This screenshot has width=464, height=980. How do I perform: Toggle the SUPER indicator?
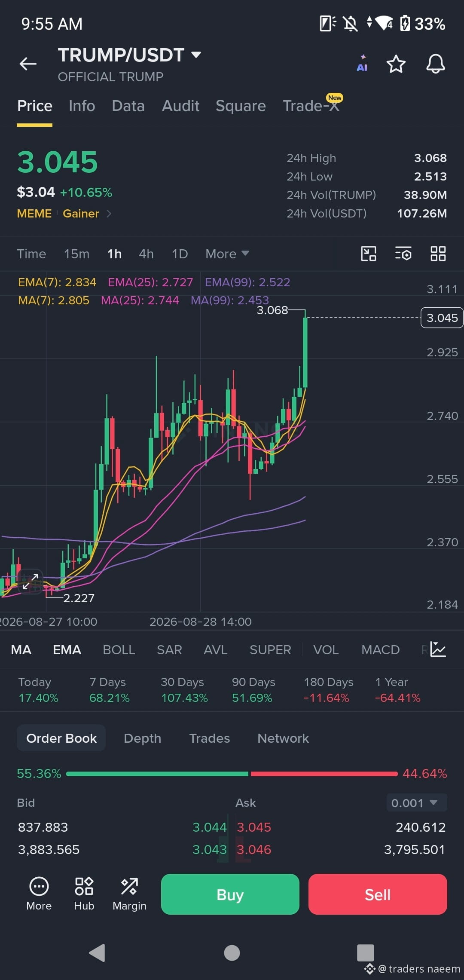[270, 649]
